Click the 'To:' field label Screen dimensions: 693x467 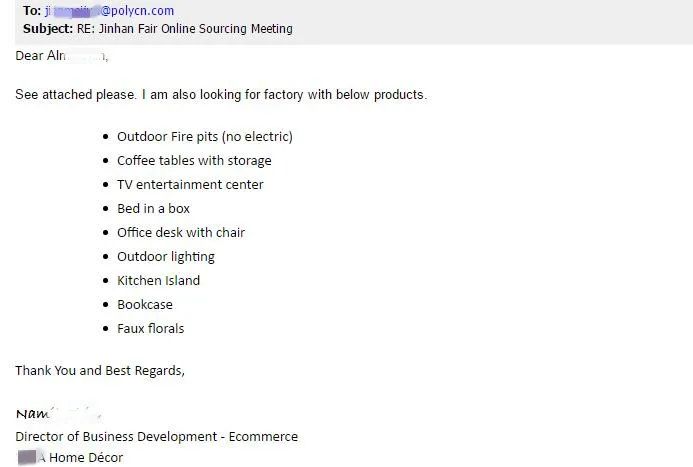click(32, 11)
